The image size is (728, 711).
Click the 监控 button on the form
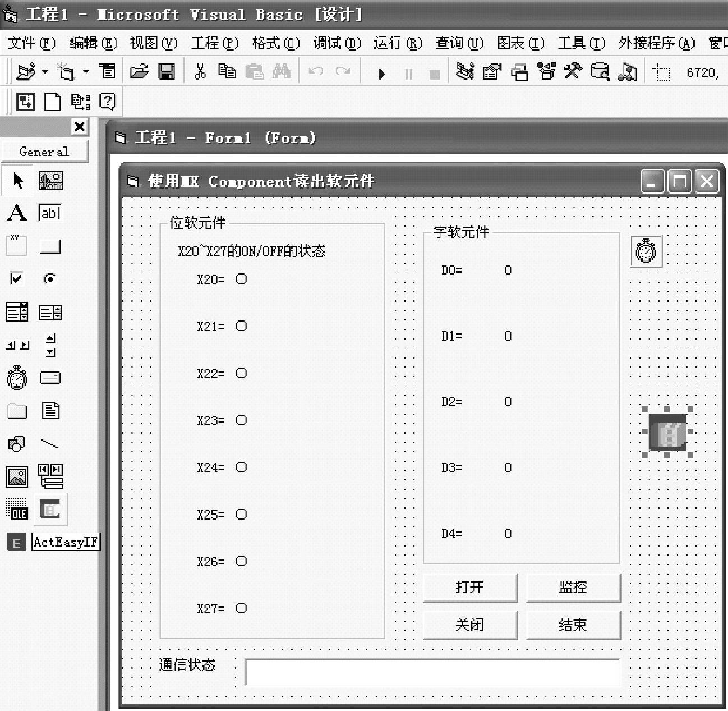click(x=573, y=588)
